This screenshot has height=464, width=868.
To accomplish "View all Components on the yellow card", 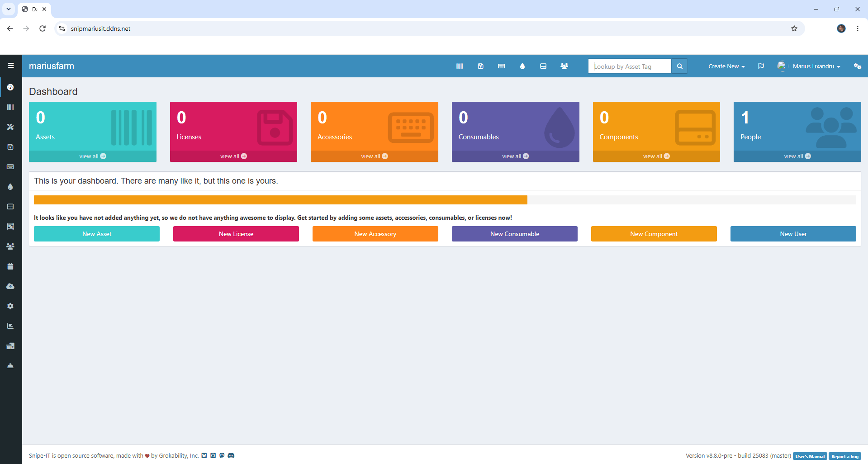I will (x=656, y=156).
